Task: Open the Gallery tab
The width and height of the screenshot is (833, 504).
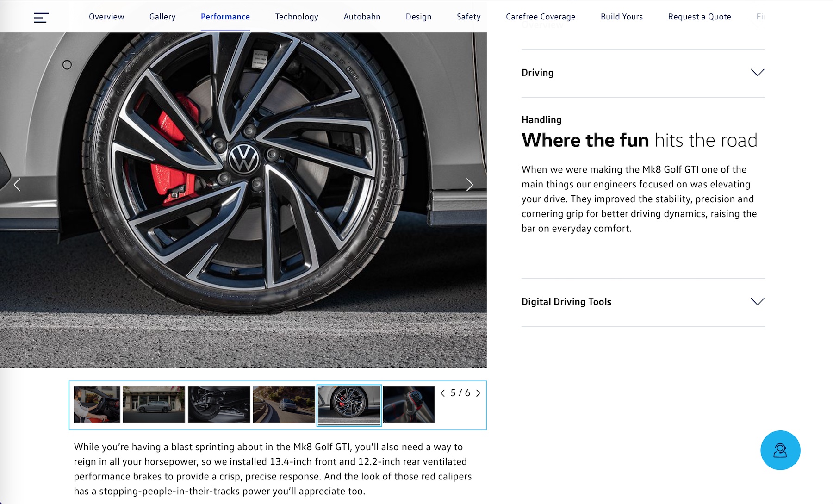Action: [162, 17]
